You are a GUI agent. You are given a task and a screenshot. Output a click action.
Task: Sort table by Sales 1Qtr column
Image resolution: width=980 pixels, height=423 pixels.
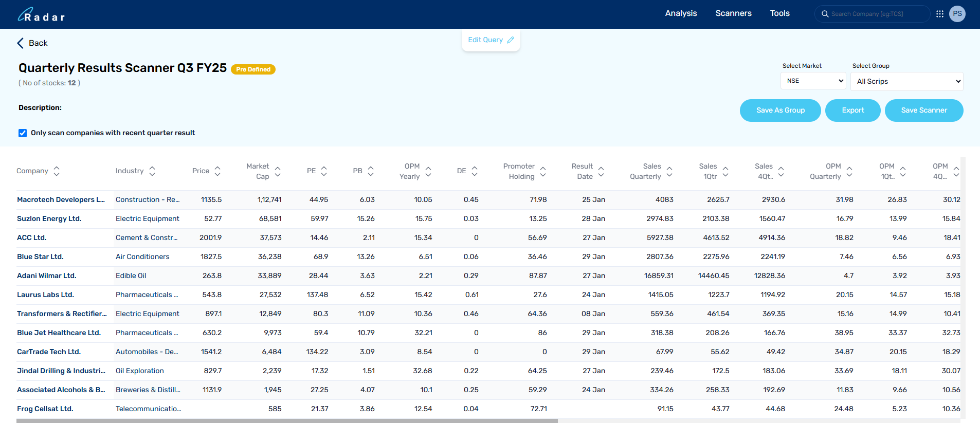[725, 171]
